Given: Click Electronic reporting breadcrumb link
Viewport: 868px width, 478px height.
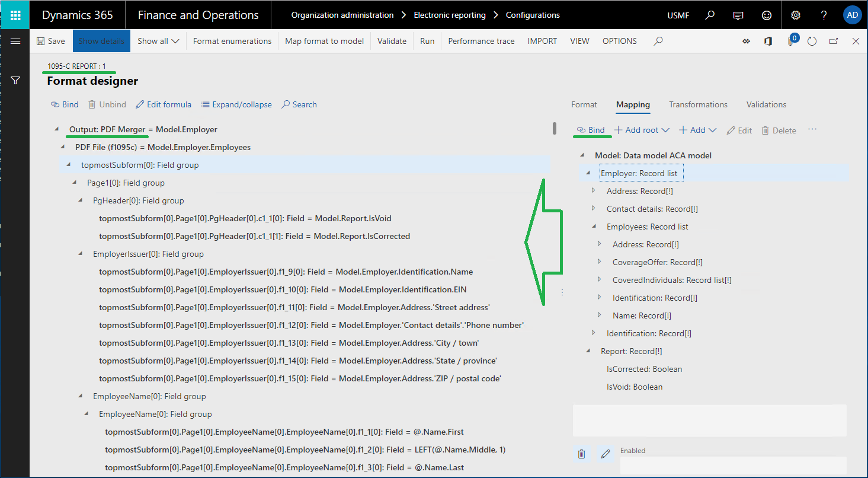Looking at the screenshot, I should (x=449, y=15).
